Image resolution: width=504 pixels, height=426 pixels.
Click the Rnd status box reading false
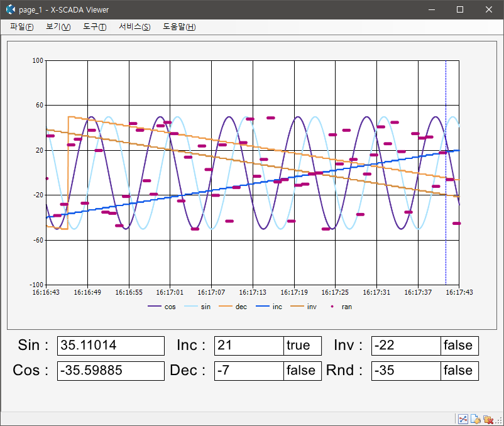coord(459,371)
